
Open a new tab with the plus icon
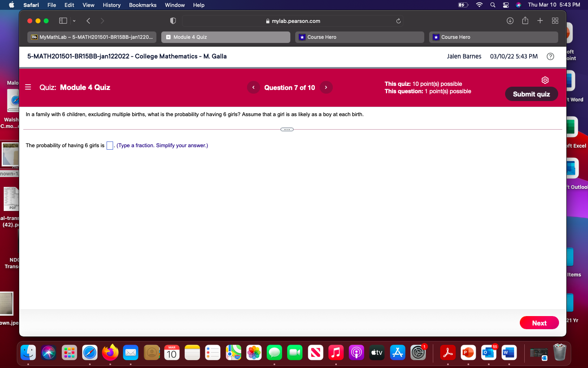(540, 20)
